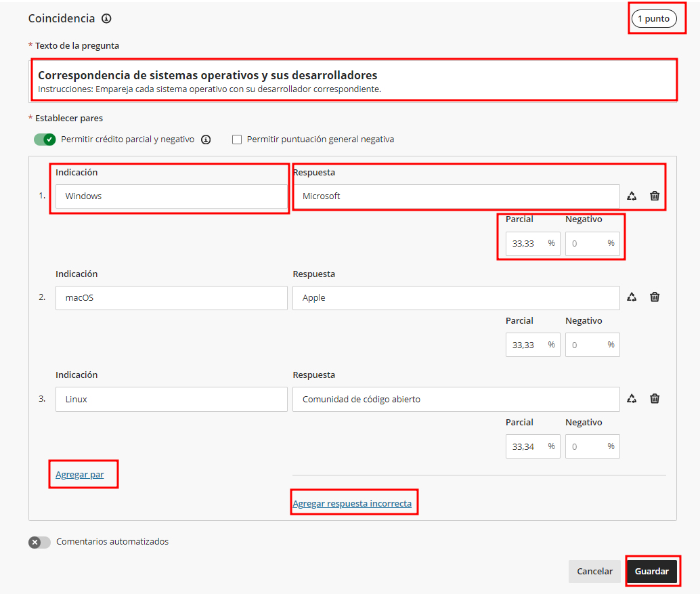Click the Parcial percent field for macOS
Image resolution: width=700 pixels, height=594 pixels.
click(x=528, y=345)
